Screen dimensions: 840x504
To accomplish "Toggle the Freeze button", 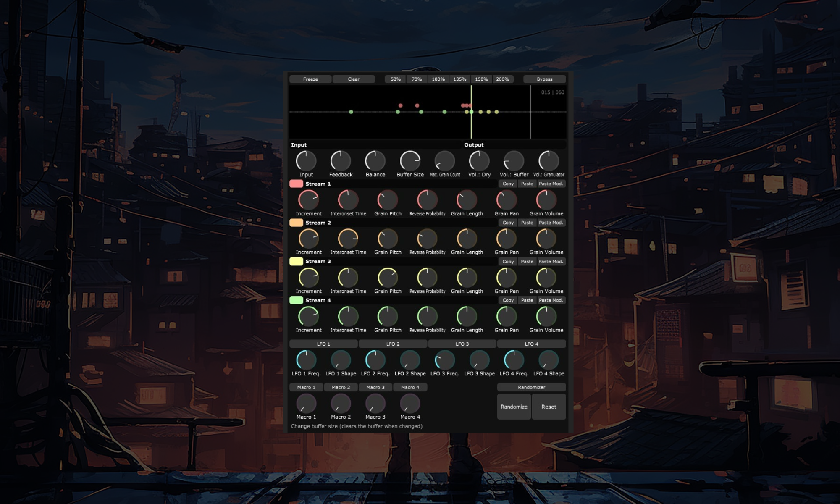I will [310, 79].
